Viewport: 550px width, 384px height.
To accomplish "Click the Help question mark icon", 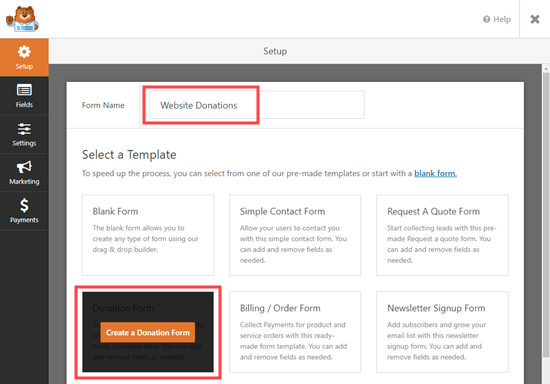I will click(486, 19).
